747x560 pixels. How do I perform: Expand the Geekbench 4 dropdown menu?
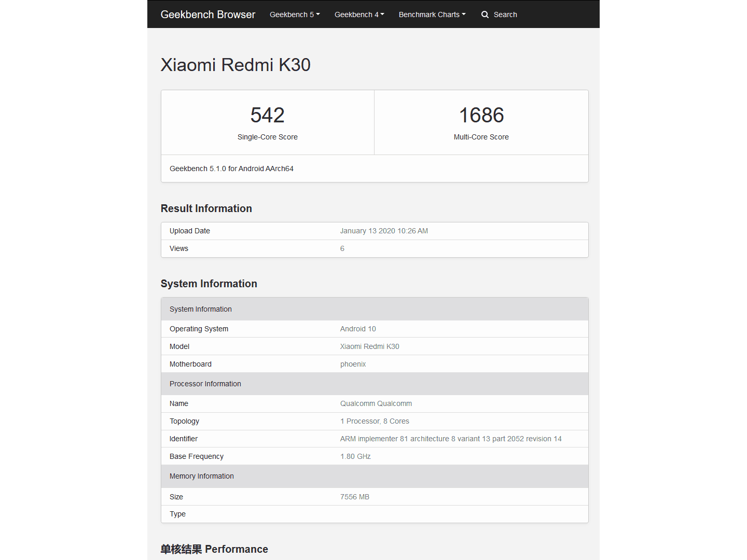(359, 15)
